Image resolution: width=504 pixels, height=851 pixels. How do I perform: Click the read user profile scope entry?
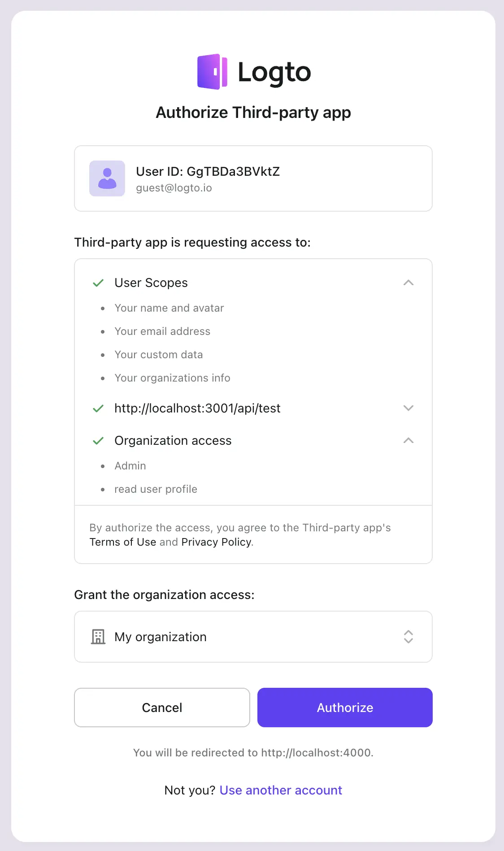pyautogui.click(x=156, y=489)
